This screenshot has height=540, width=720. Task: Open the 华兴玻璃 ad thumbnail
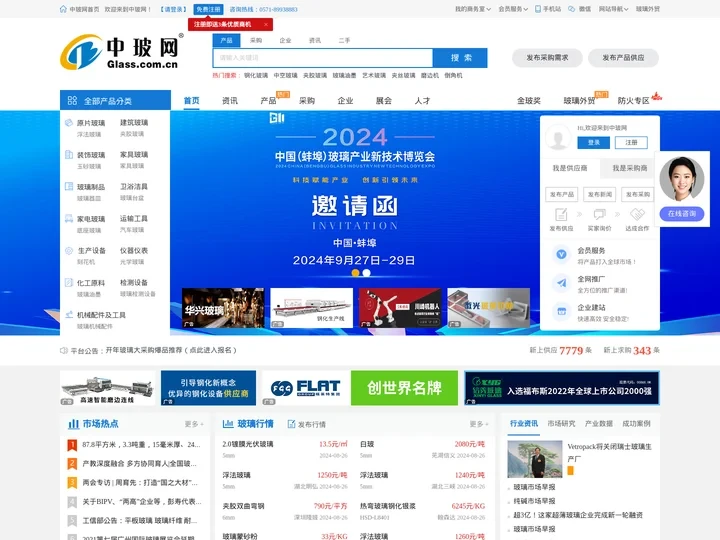click(x=223, y=308)
